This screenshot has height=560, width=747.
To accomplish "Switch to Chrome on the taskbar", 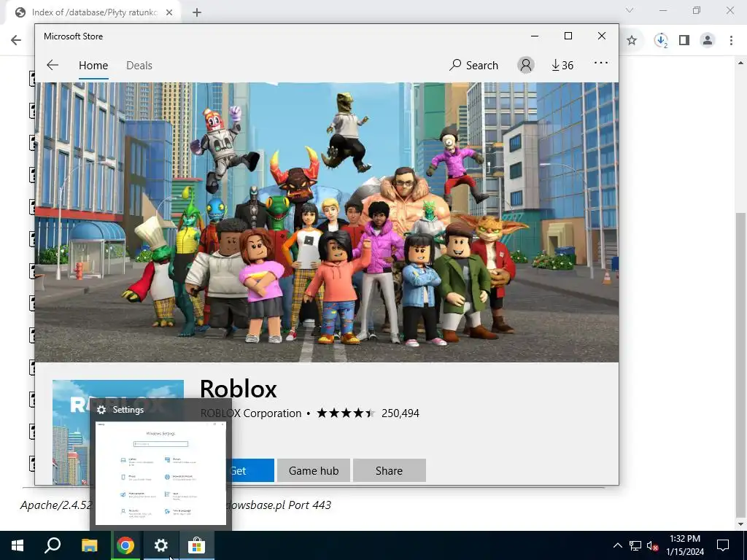I will click(x=125, y=545).
